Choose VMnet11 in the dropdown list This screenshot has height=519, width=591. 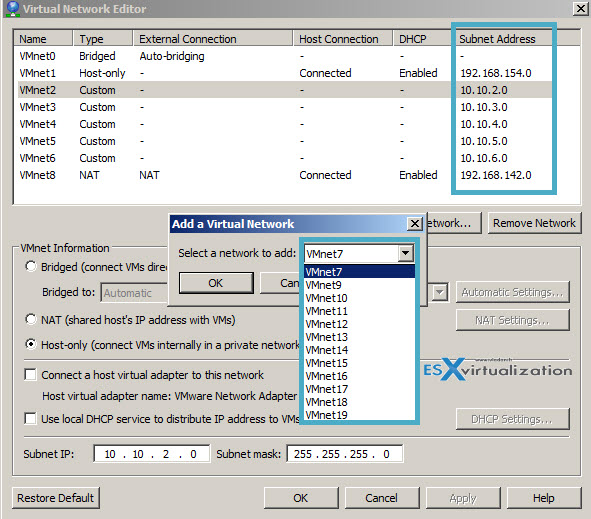click(360, 311)
